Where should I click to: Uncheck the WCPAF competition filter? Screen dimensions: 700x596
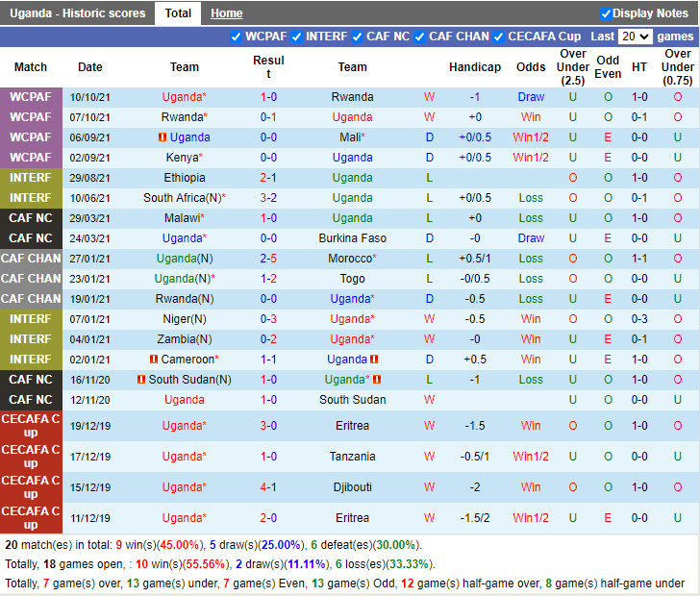[x=237, y=37]
